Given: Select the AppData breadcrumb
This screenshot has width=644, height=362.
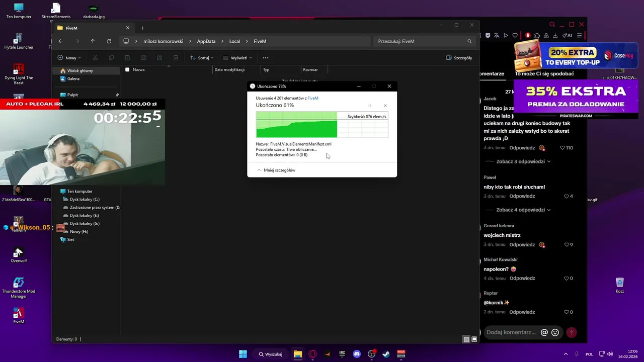Looking at the screenshot, I should click(206, 41).
